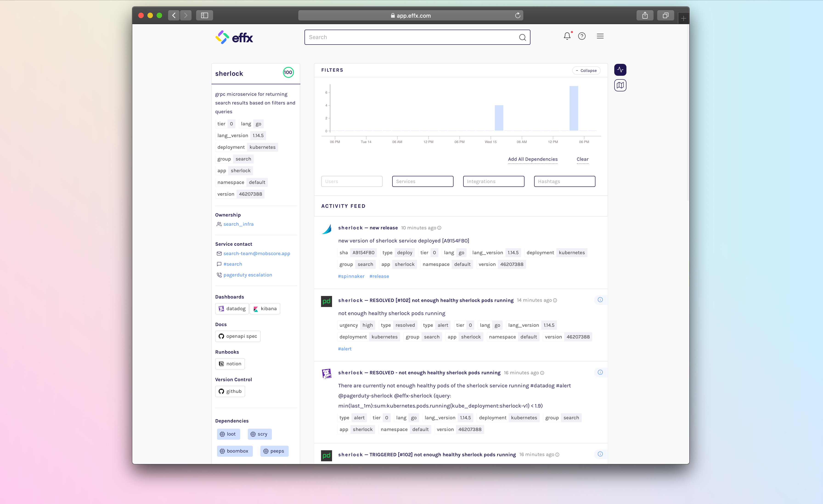Open the search_infra owner link

pyautogui.click(x=239, y=224)
